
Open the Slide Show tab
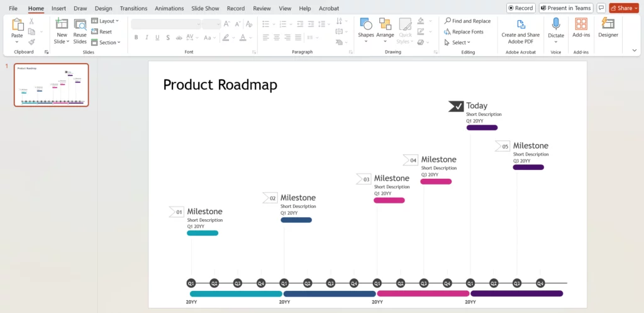coord(204,9)
